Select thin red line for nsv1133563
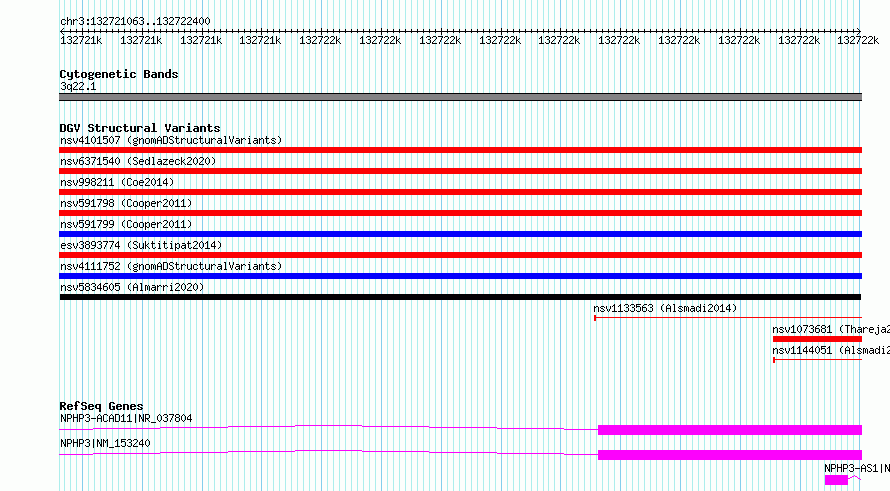 point(728,318)
